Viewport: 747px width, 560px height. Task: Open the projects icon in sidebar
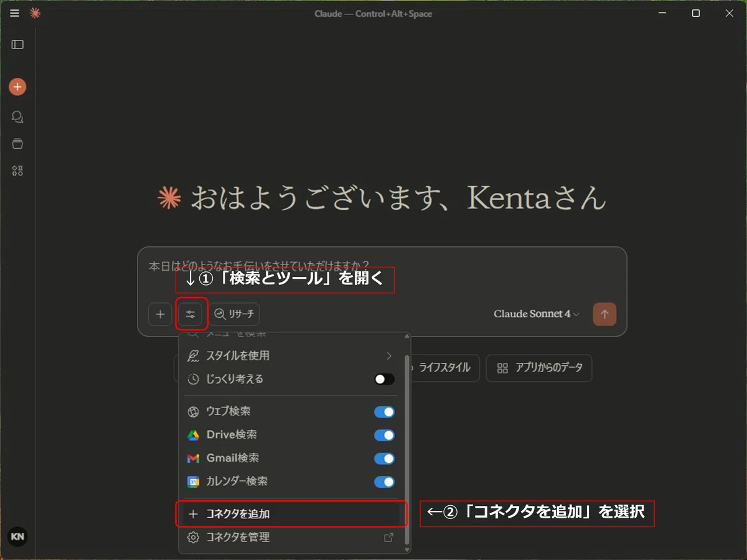17,144
